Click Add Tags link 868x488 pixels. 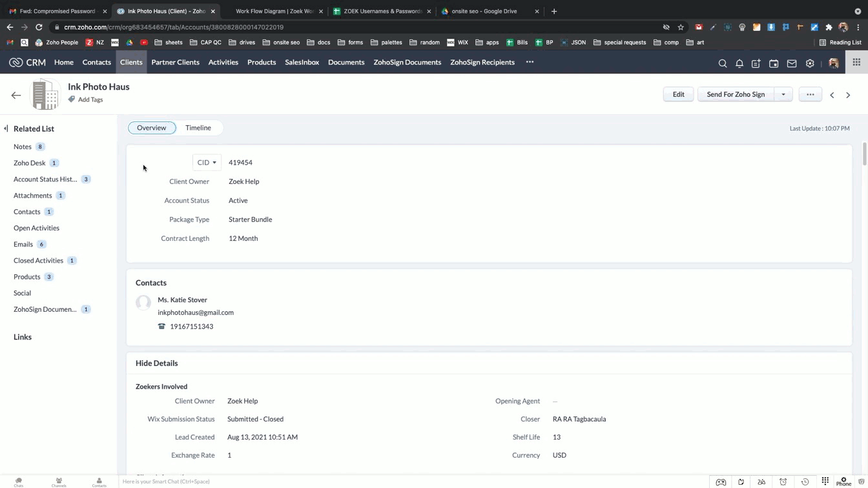[90, 99]
